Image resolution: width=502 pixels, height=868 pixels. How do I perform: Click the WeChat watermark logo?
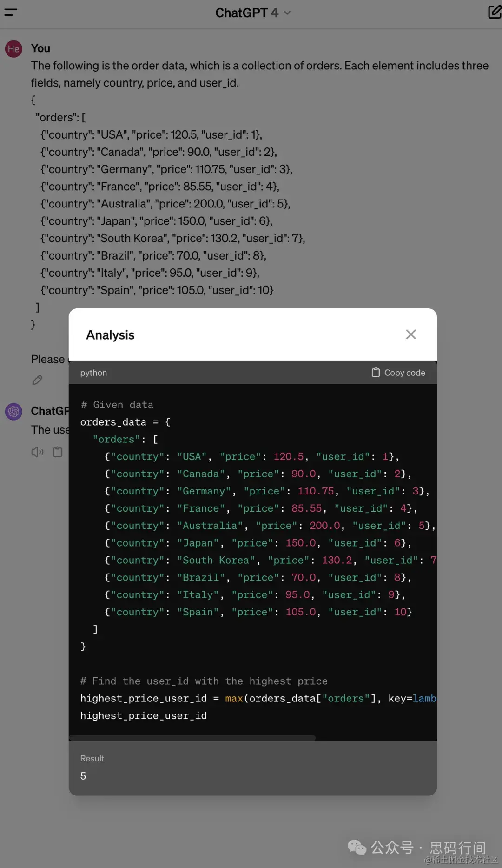pos(357,848)
